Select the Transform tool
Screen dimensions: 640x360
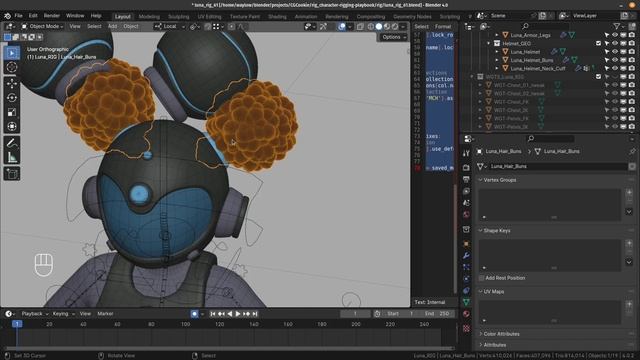pyautogui.click(x=11, y=126)
